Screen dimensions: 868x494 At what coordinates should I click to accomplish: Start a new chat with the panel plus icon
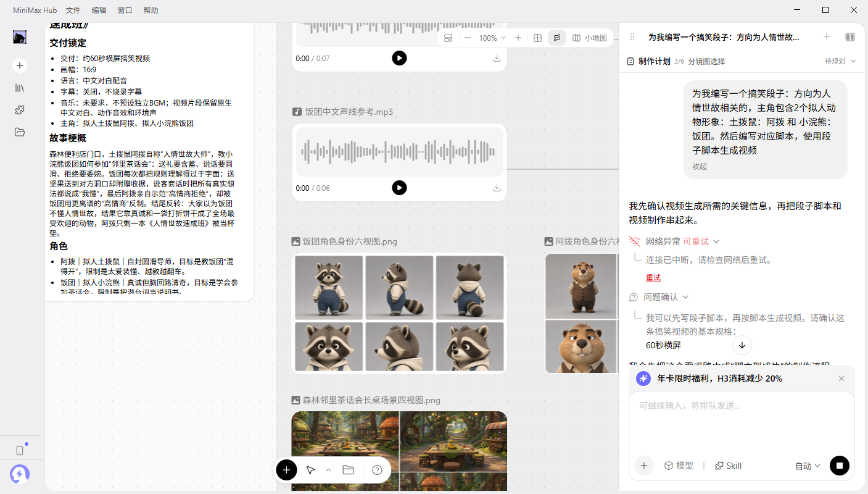[827, 37]
